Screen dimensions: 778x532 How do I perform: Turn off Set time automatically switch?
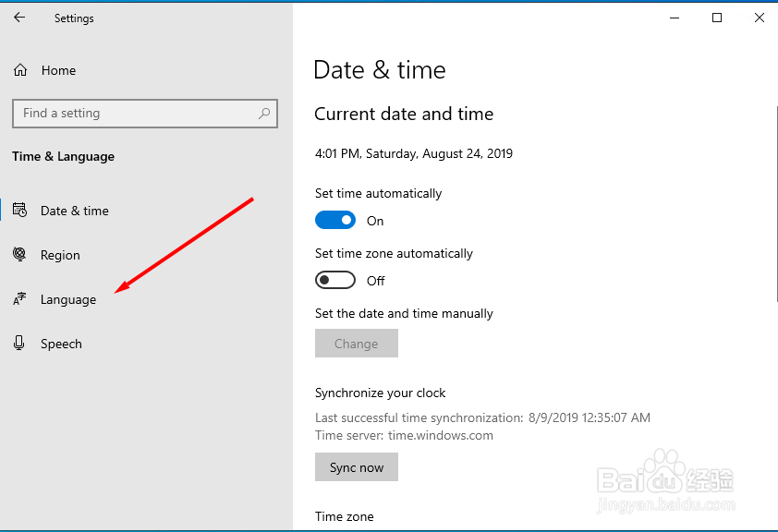[335, 220]
